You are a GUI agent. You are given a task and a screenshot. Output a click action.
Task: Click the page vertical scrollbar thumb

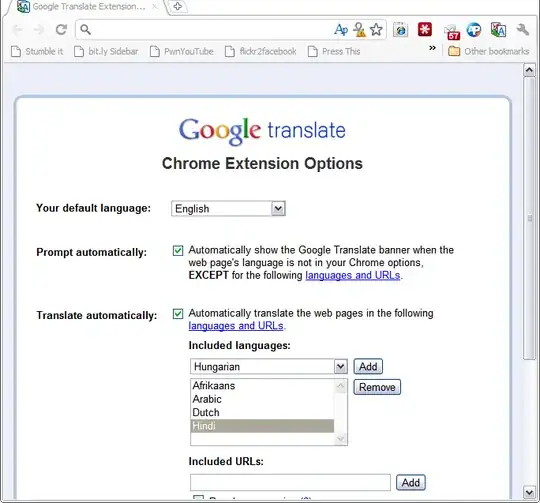pyautogui.click(x=529, y=219)
